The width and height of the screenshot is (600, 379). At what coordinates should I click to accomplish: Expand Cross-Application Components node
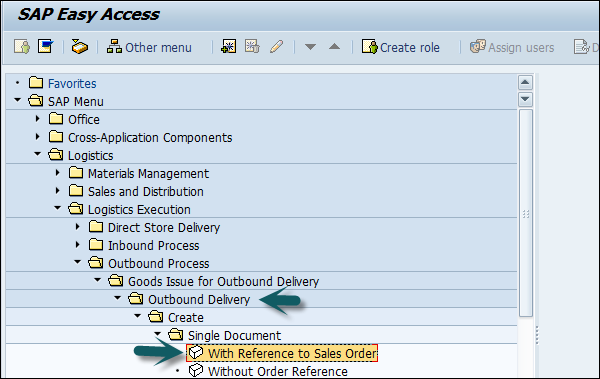37,137
